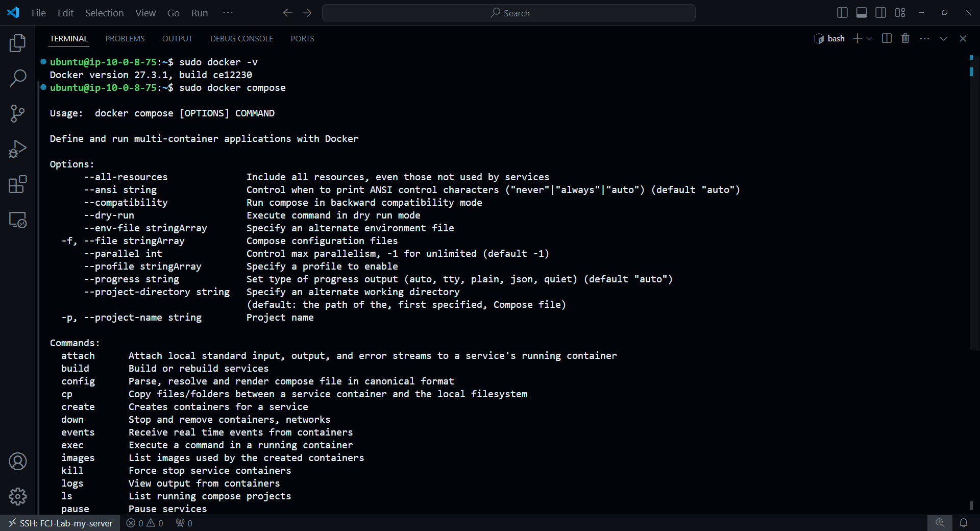Screen dimensions: 980x531
Task: Click the 'events' command text
Action: [x=78, y=432]
